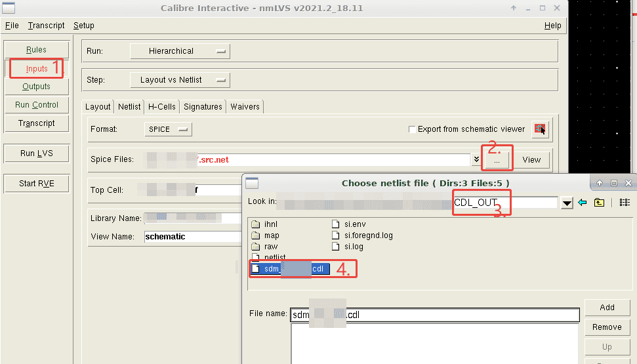Screen dimensions: 637x364
Task: Enable Export from schematic viewer checkbox
Action: (412, 129)
